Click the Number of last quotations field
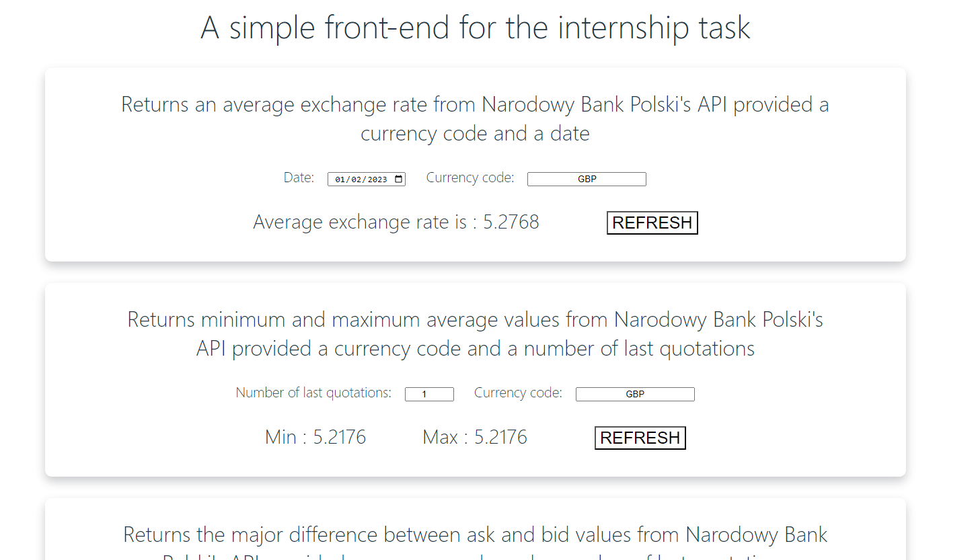The image size is (976, 560). coord(429,394)
